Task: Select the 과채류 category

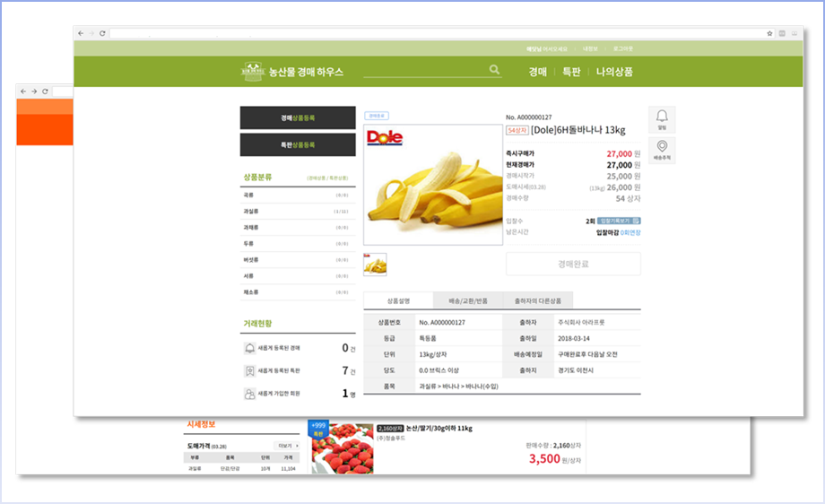Action: [x=298, y=227]
